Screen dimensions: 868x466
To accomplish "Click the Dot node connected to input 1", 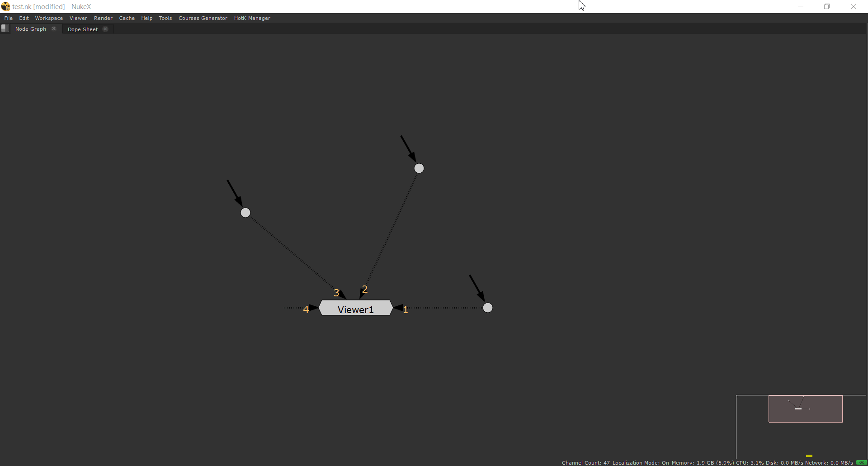I will point(488,307).
